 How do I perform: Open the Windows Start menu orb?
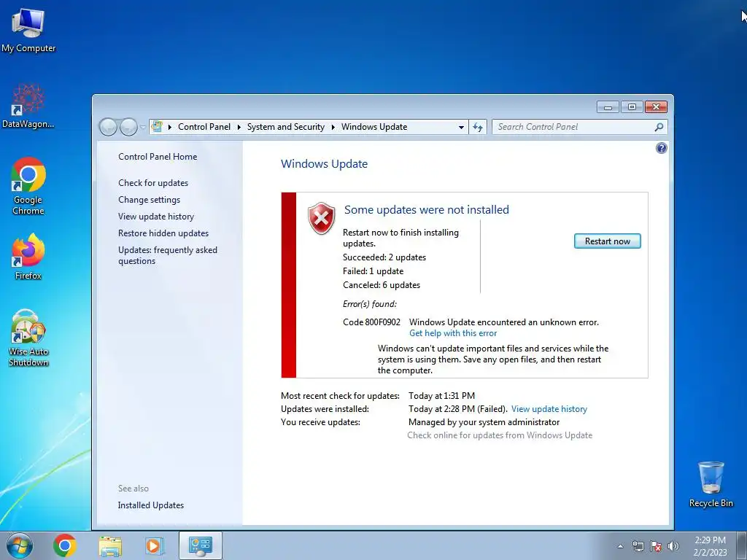point(20,545)
